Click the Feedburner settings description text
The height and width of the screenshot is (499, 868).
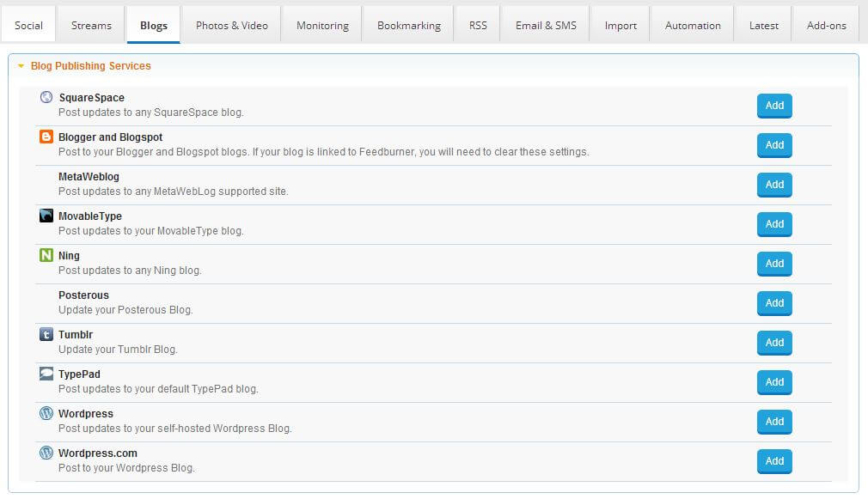click(x=324, y=151)
